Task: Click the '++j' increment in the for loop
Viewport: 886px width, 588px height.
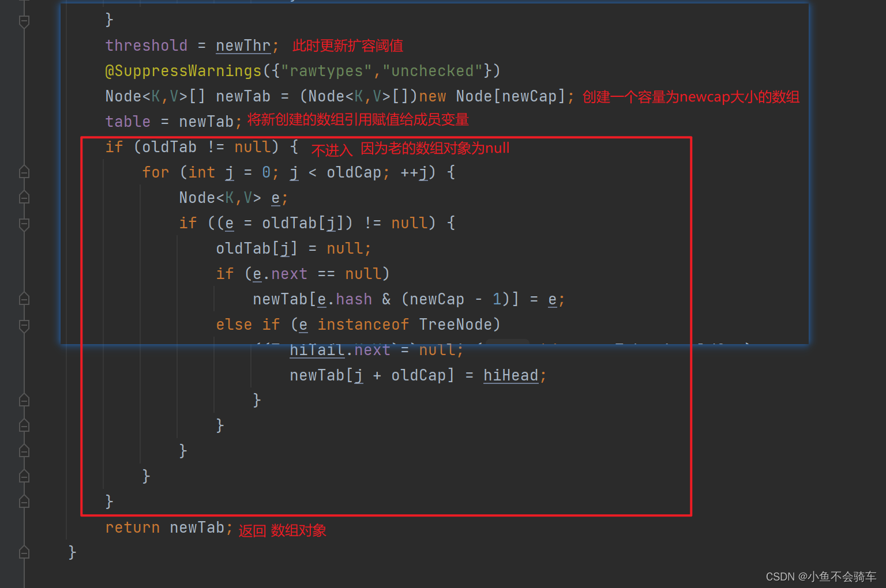Action: click(414, 172)
